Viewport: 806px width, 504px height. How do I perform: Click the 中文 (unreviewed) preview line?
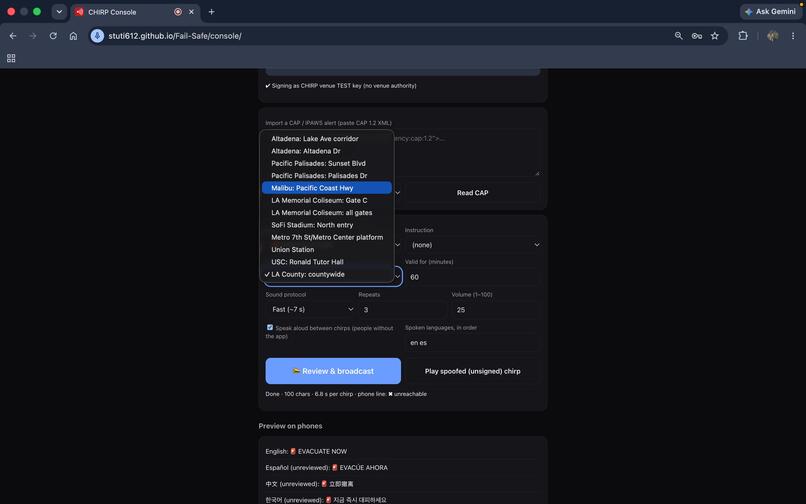coord(309,484)
